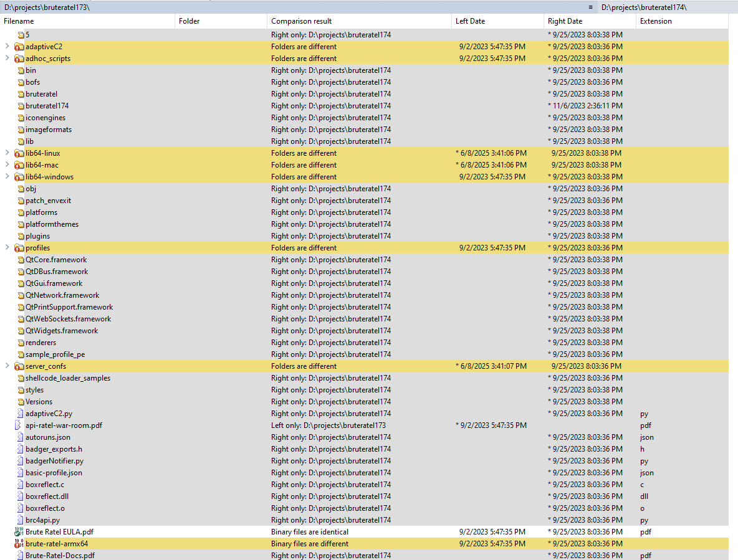
Task: Click the adaptiveC2 different-folder icon
Action: coord(19,47)
